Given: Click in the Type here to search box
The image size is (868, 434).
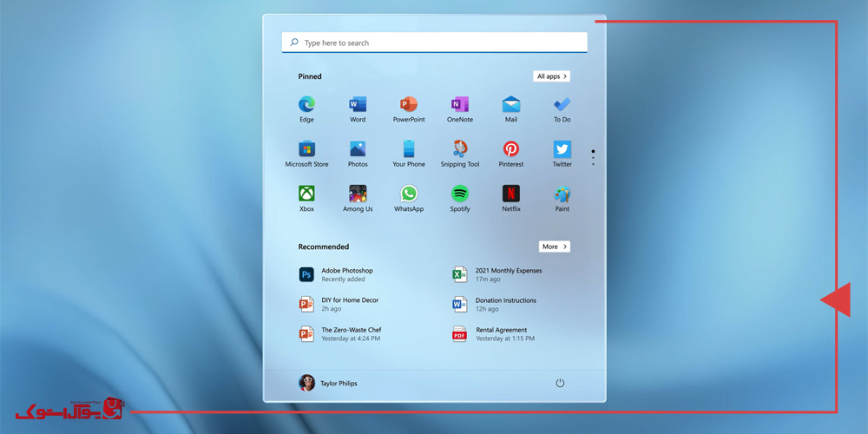Looking at the screenshot, I should pyautogui.click(x=435, y=43).
